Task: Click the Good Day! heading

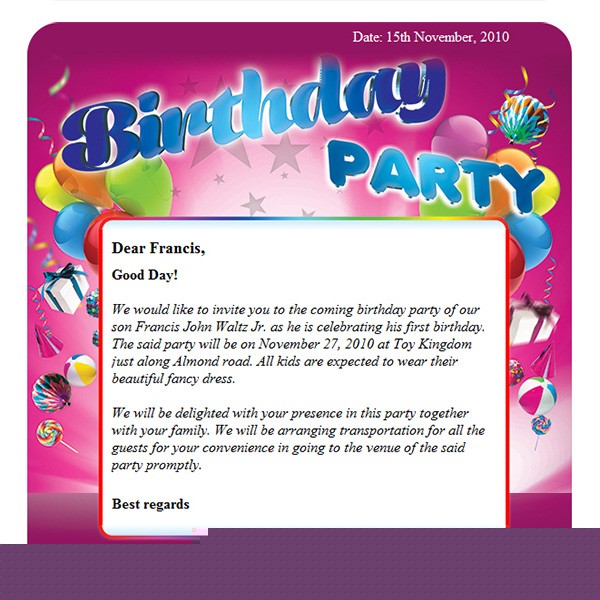Action: pos(145,275)
